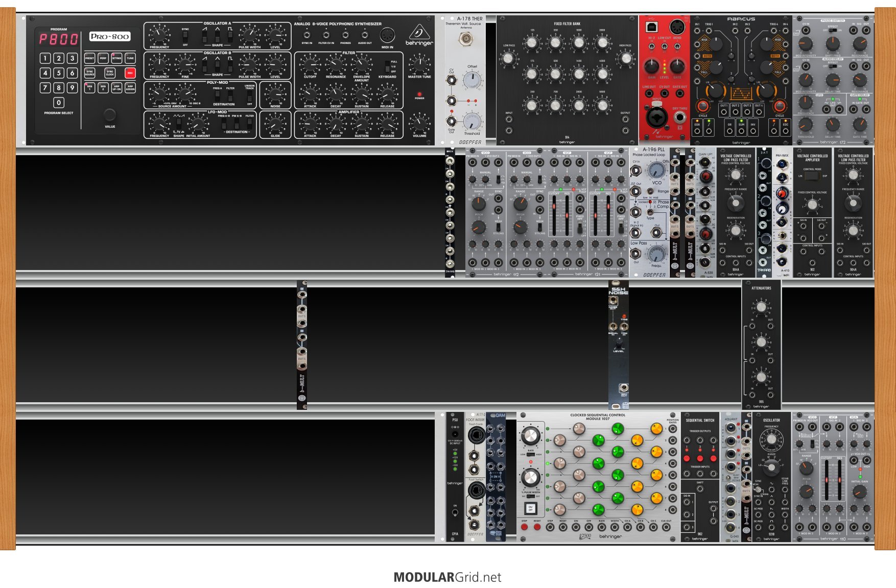The image size is (896, 588).
Task: Click the PRESET button on Pro-800
Action: point(89,58)
